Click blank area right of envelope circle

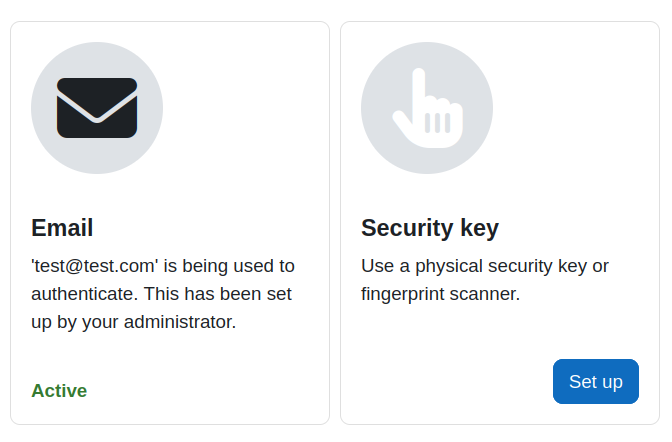click(244, 108)
